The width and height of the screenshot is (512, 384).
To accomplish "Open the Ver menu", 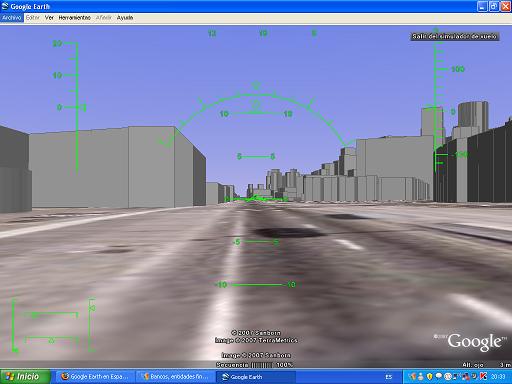I will coord(49,18).
